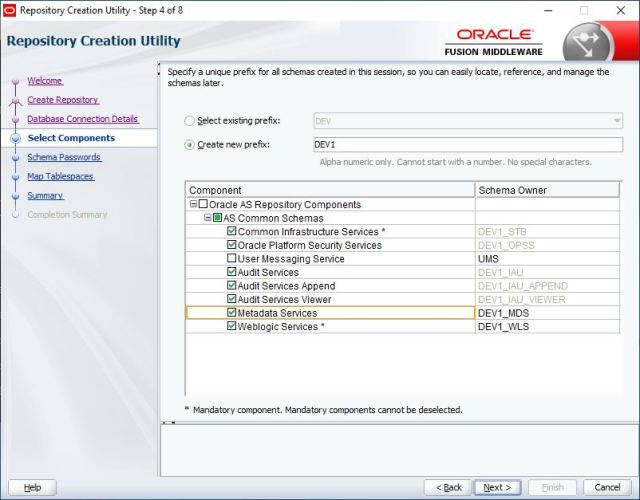Check User Messaging Service checkbox
The height and width of the screenshot is (500, 640).
[231, 258]
